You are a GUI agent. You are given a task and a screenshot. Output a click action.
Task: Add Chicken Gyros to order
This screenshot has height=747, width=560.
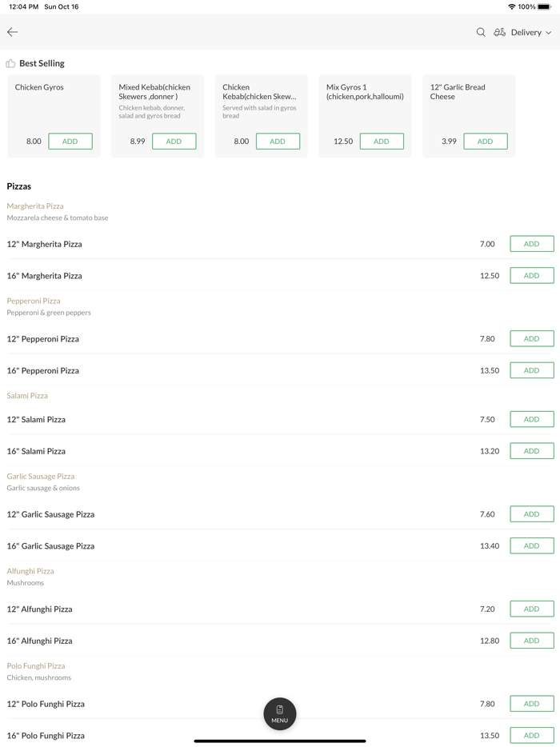coord(70,142)
